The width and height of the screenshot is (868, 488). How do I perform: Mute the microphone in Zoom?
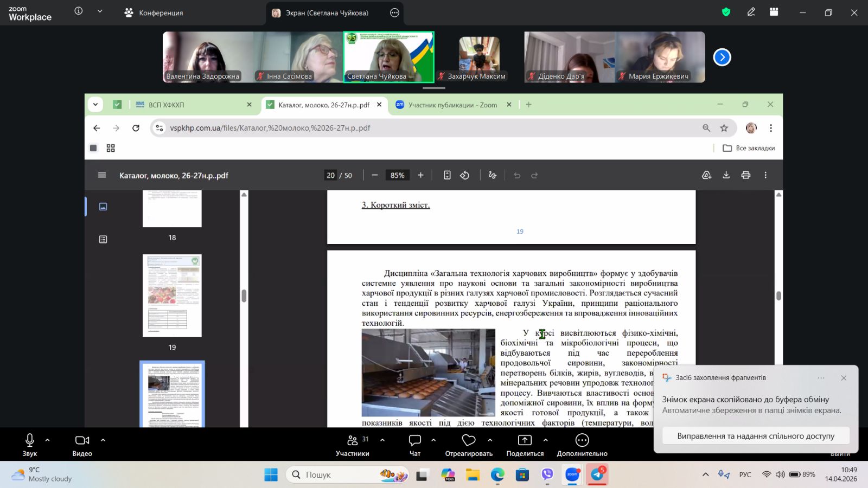coord(30,445)
